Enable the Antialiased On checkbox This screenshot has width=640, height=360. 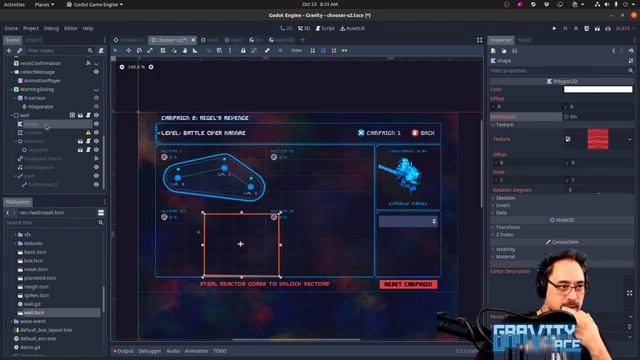point(567,117)
